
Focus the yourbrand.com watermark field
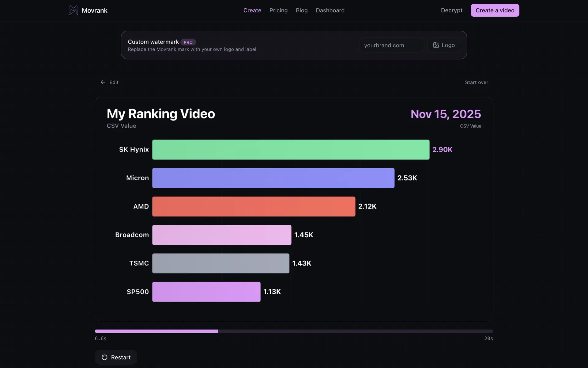click(391, 45)
